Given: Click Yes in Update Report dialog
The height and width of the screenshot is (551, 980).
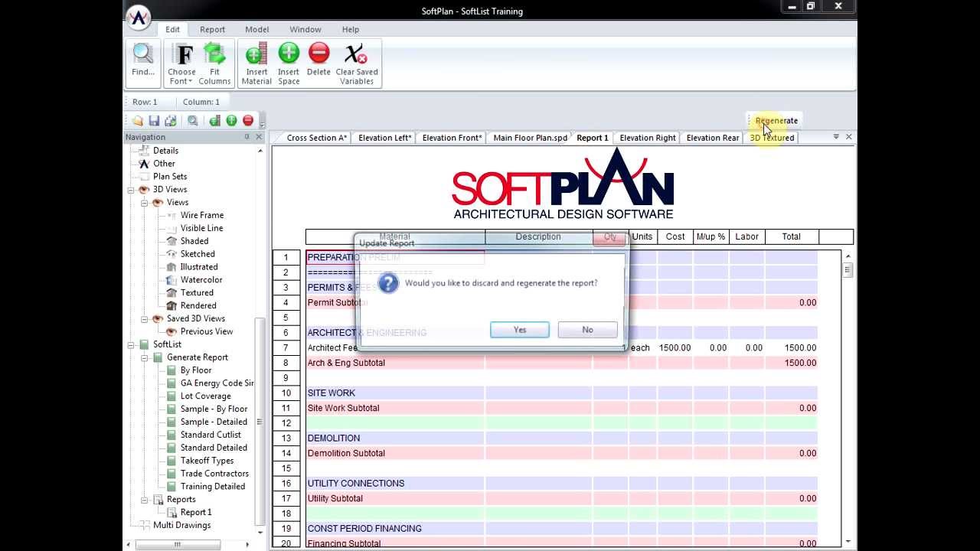Looking at the screenshot, I should (520, 329).
